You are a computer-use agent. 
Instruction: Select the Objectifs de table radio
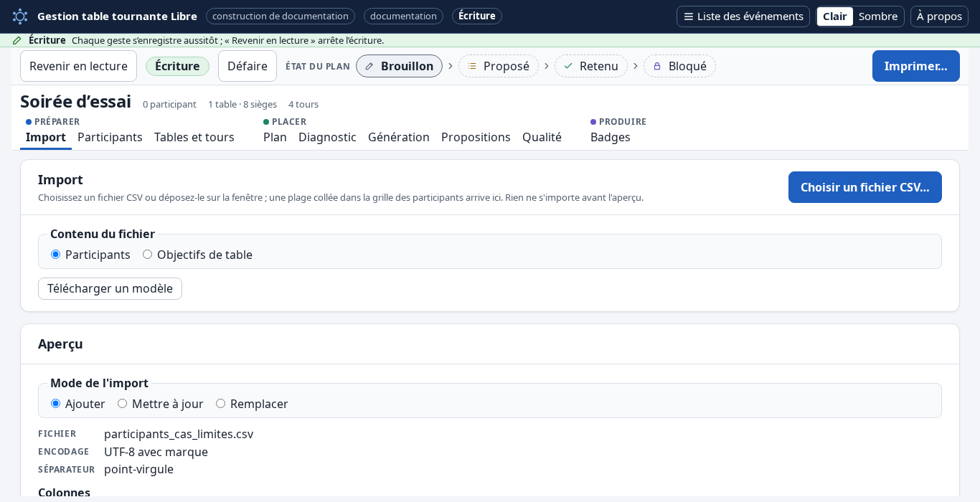click(x=147, y=255)
